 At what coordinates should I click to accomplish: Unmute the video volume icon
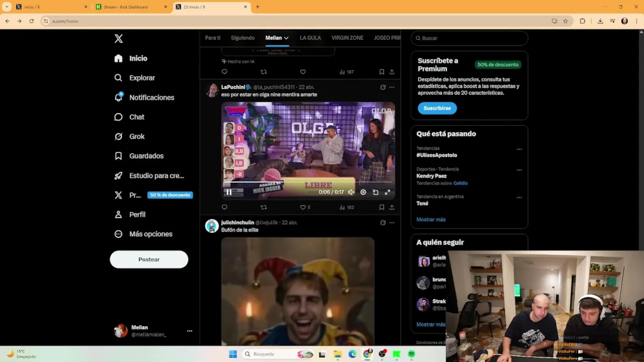351,192
